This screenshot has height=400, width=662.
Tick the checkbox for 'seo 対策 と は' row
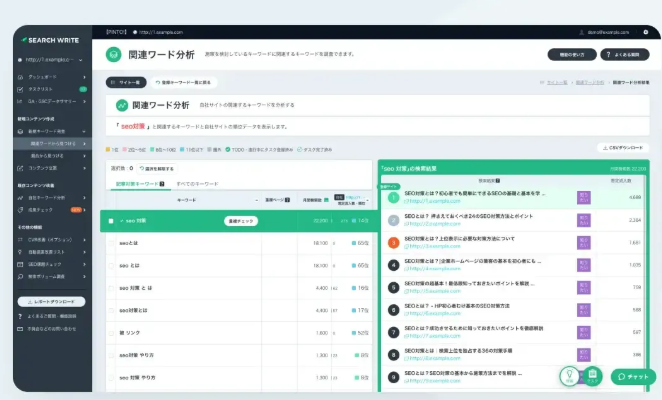(111, 288)
